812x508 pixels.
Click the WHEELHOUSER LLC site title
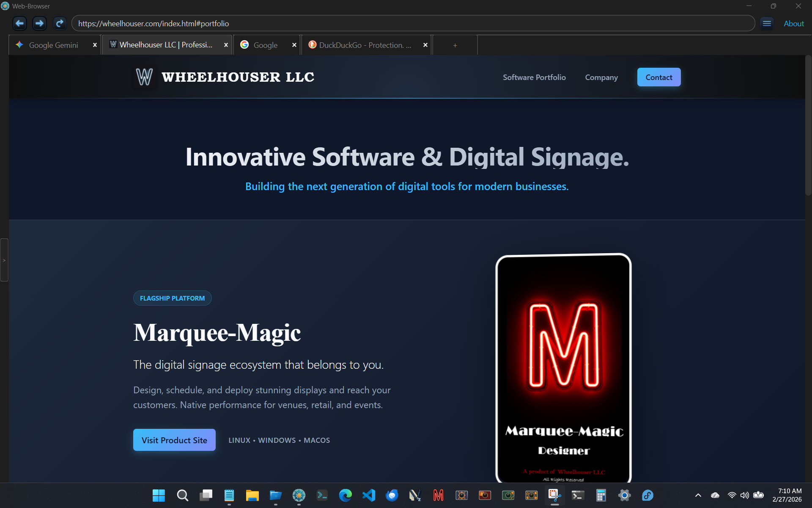point(238,77)
